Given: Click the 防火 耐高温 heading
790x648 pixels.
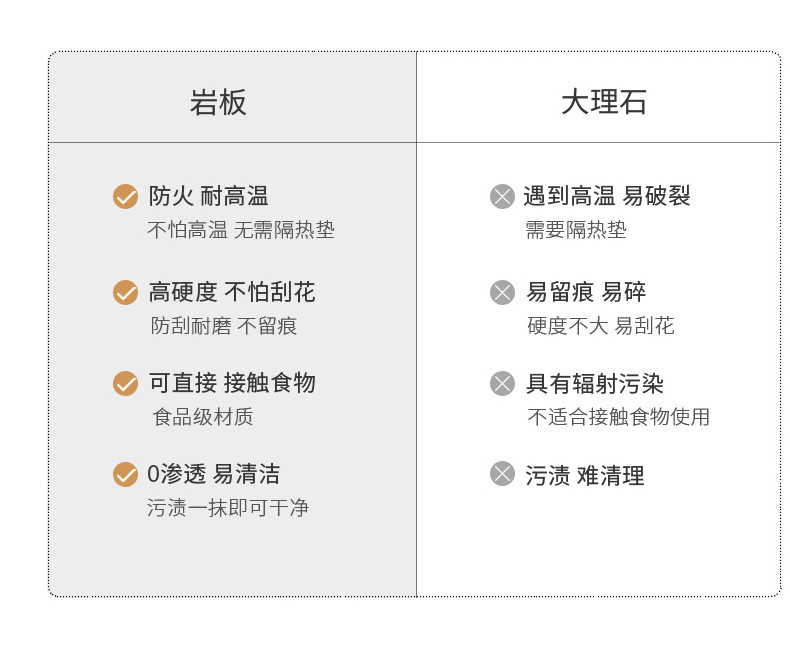Looking at the screenshot, I should (x=208, y=196).
